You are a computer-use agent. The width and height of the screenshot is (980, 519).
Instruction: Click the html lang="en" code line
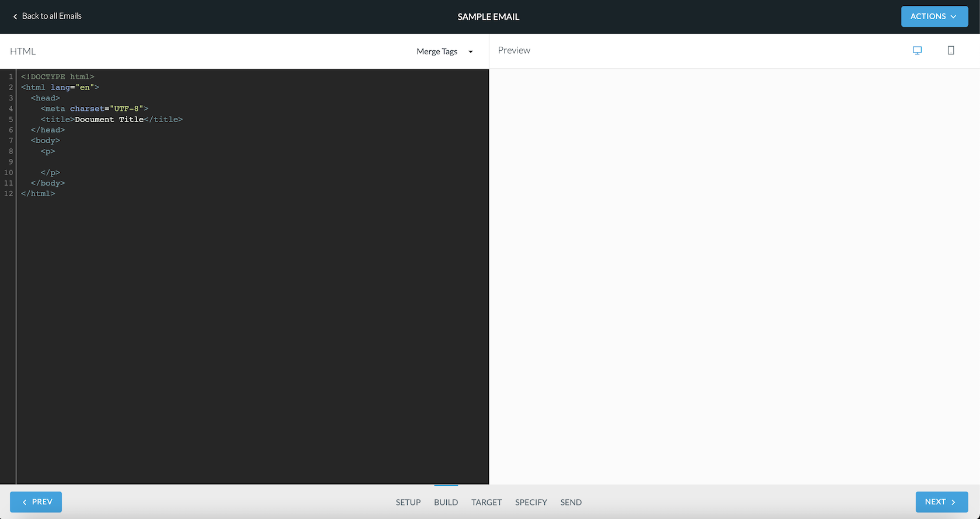tap(60, 88)
